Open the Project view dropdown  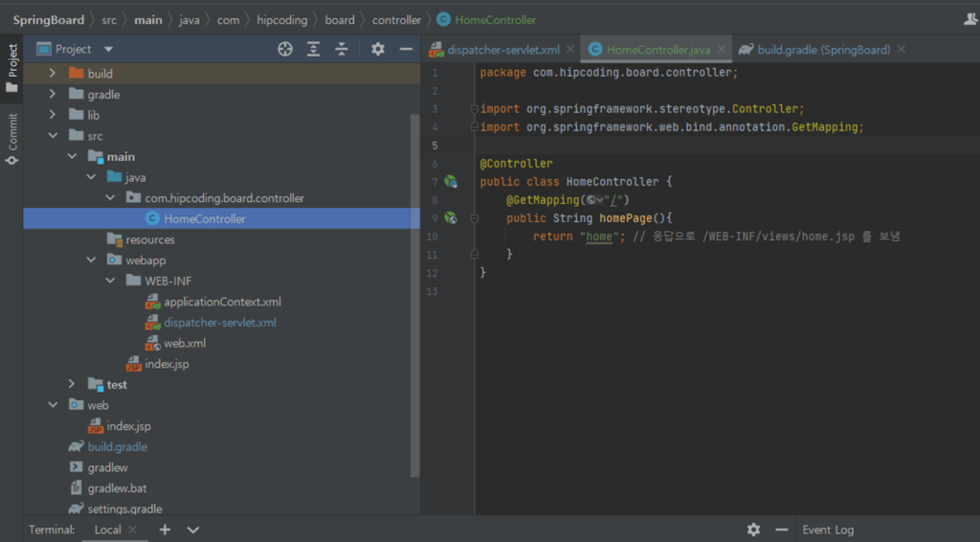[108, 49]
